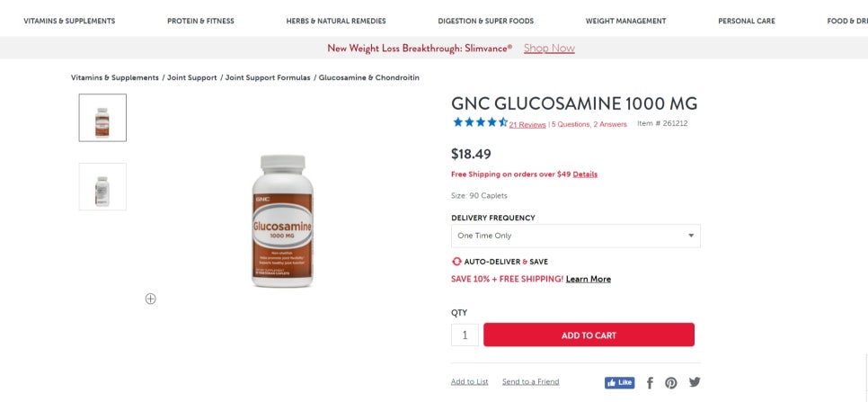Click the auto-deliver refresh icon

pyautogui.click(x=456, y=262)
